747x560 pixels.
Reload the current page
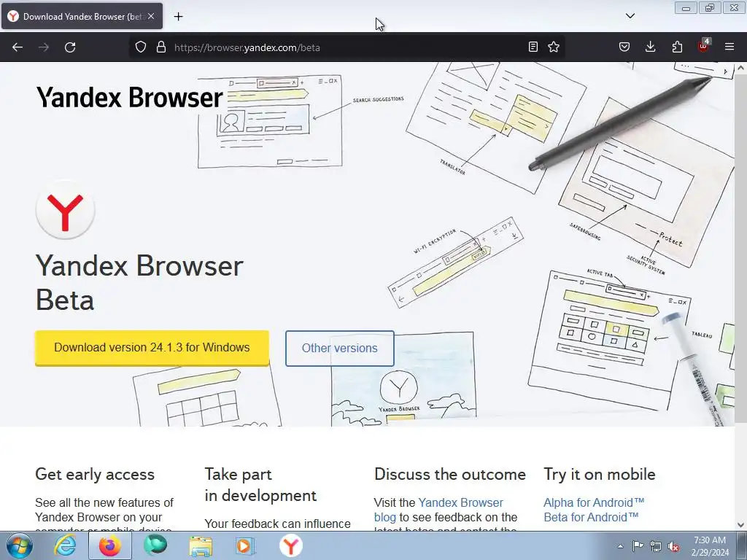pos(70,47)
